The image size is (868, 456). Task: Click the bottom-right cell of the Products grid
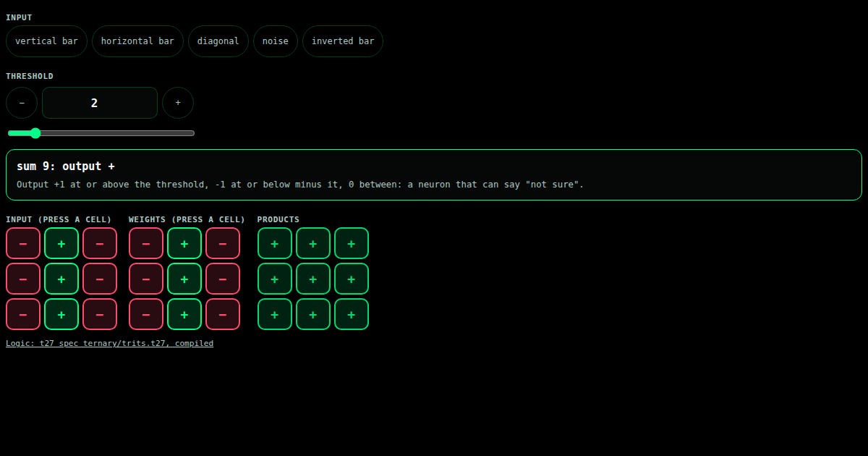pos(352,314)
